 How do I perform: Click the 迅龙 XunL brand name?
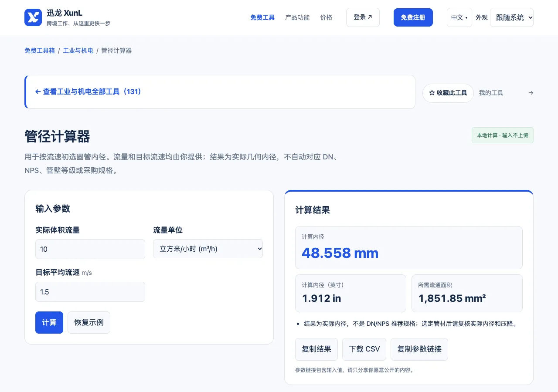click(x=65, y=13)
